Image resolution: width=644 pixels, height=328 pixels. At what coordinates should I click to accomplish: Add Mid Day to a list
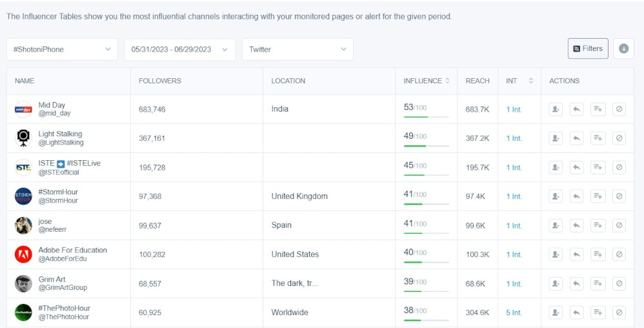point(598,109)
